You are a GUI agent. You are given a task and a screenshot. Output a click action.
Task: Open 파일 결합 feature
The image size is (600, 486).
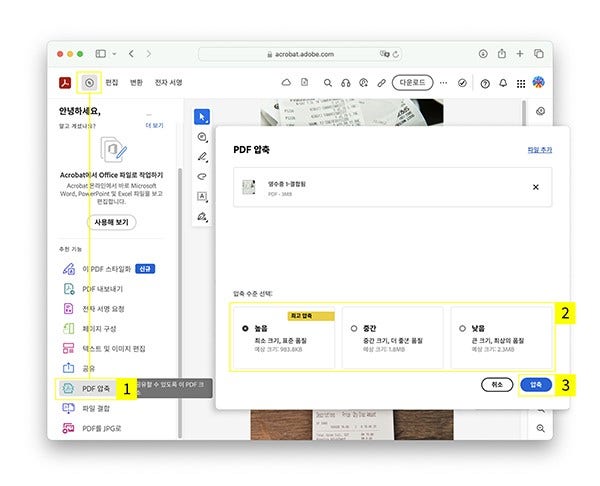86,408
